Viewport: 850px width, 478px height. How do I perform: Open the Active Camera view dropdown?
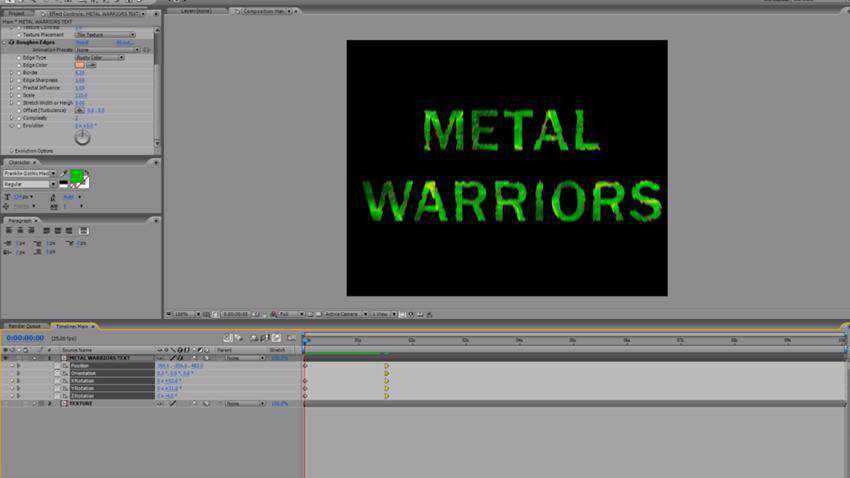(345, 314)
